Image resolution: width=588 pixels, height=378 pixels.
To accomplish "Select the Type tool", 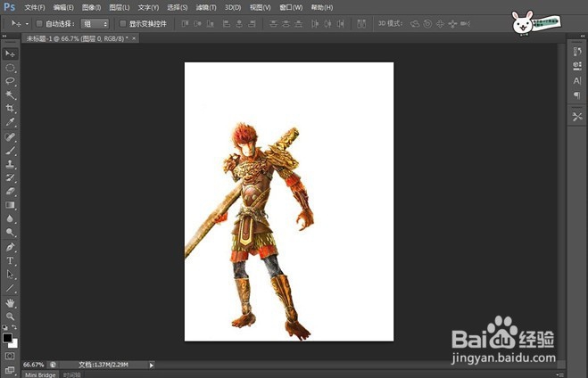I will point(10,260).
